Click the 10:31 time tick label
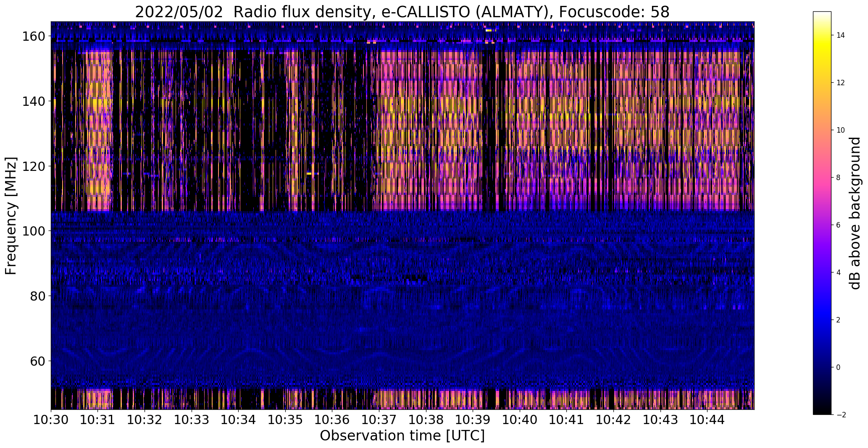The height and width of the screenshot is (448, 868). (97, 419)
